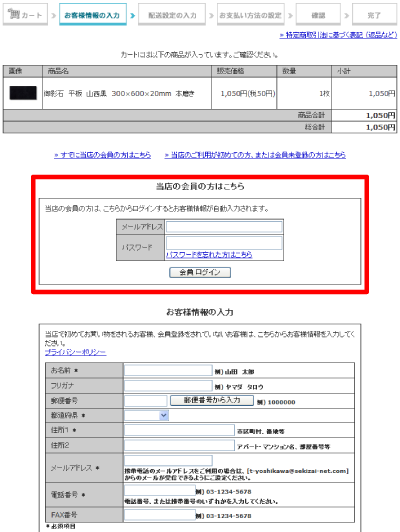
Task: Focus the 電話番号 input field
Action: (159, 491)
